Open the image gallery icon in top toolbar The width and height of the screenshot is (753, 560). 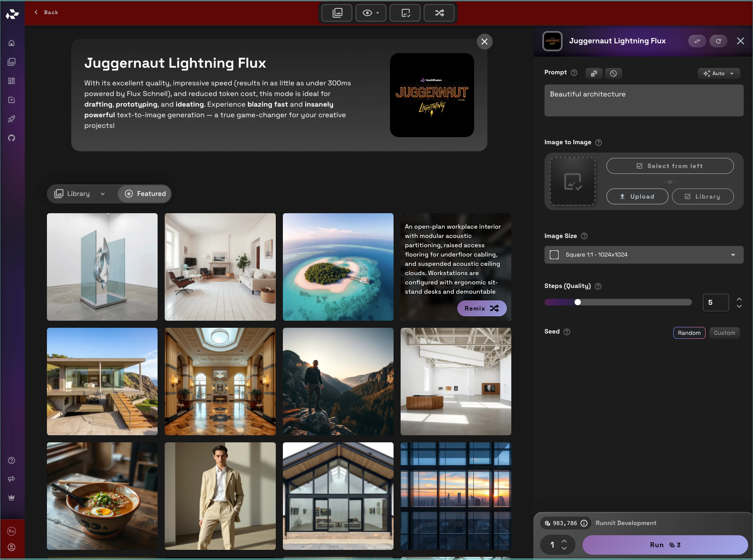[337, 13]
